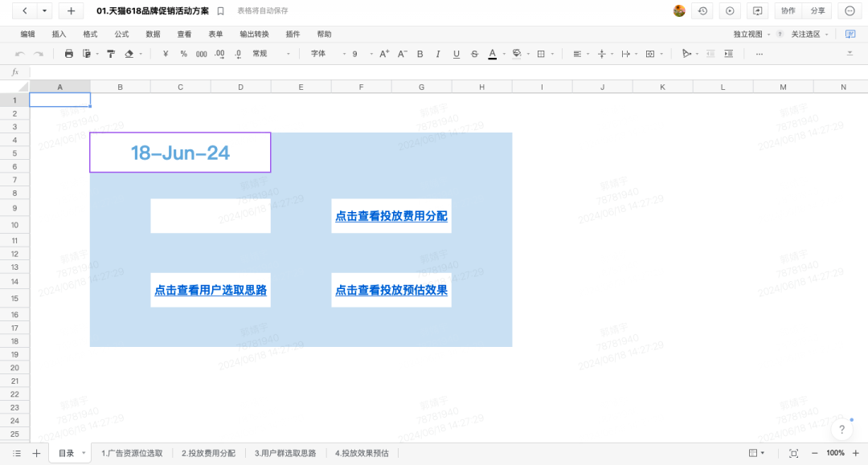Open the new document plus button
This screenshot has width=868, height=465.
(x=71, y=10)
